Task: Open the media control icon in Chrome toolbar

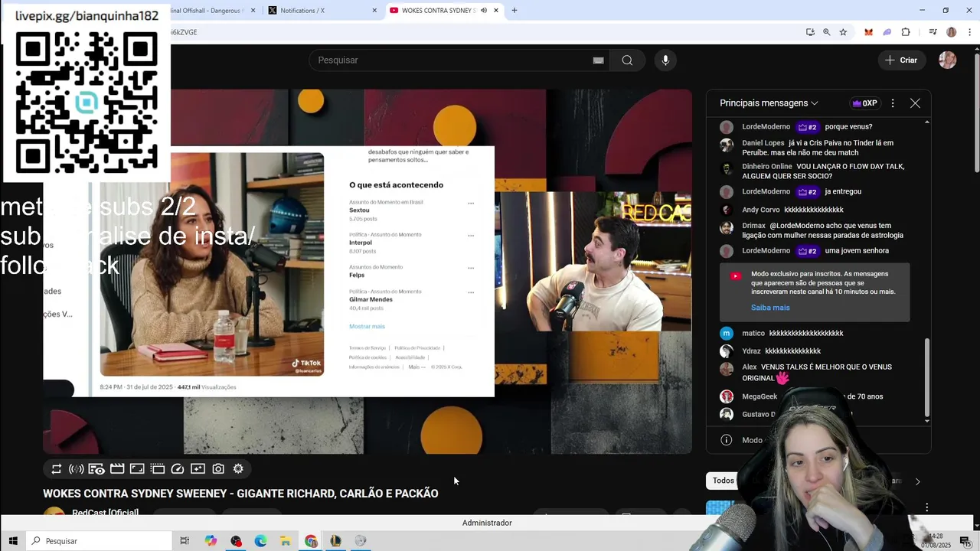Action: coord(933,32)
